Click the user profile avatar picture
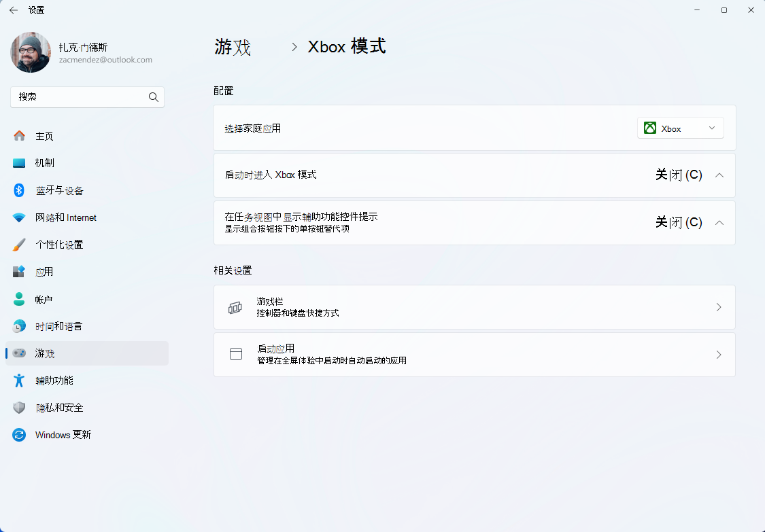765x532 pixels. point(30,53)
